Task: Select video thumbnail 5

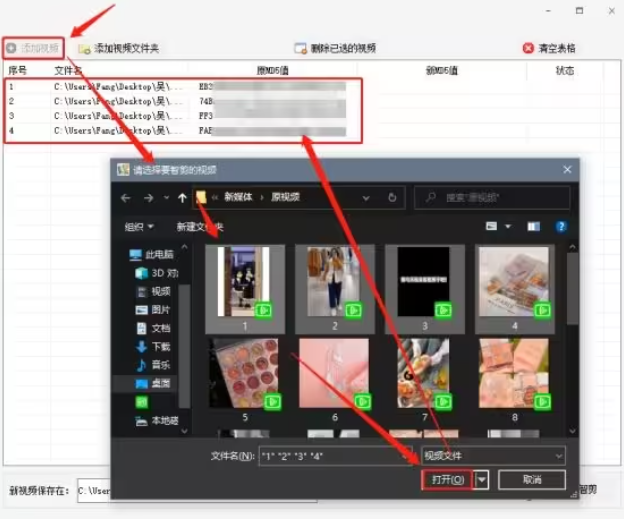Action: 245,374
